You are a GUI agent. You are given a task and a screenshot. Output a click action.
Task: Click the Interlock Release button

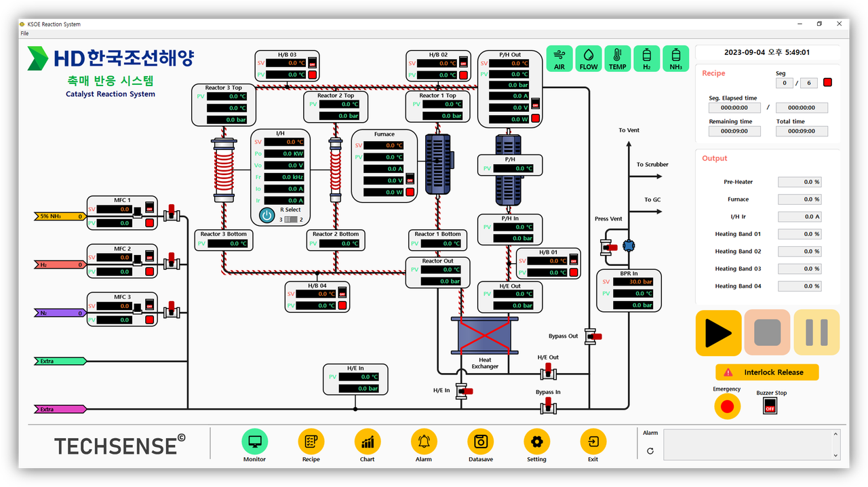pos(767,372)
